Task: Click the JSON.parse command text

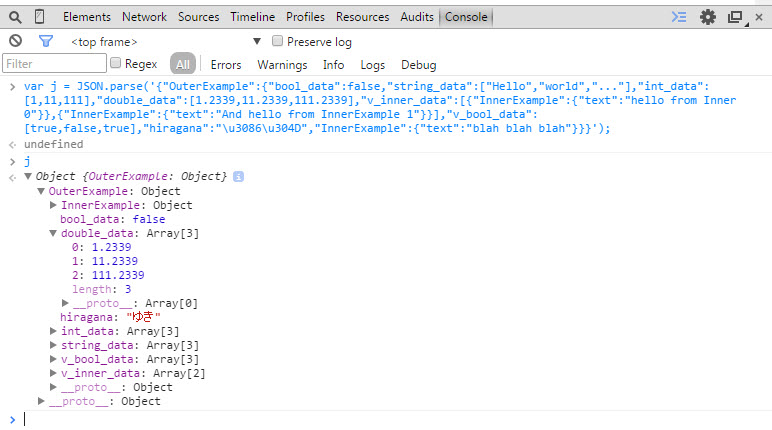Action: (x=380, y=107)
